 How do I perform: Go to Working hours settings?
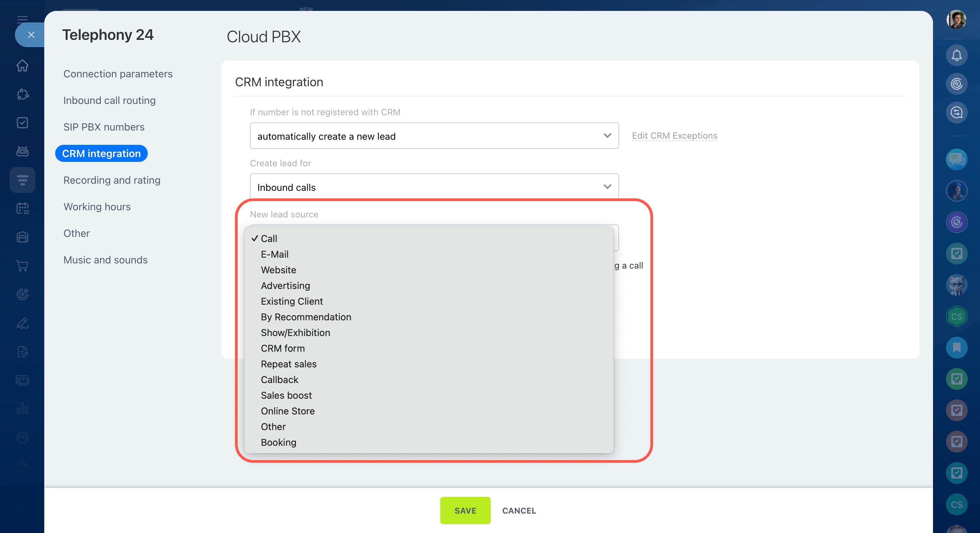click(x=97, y=207)
